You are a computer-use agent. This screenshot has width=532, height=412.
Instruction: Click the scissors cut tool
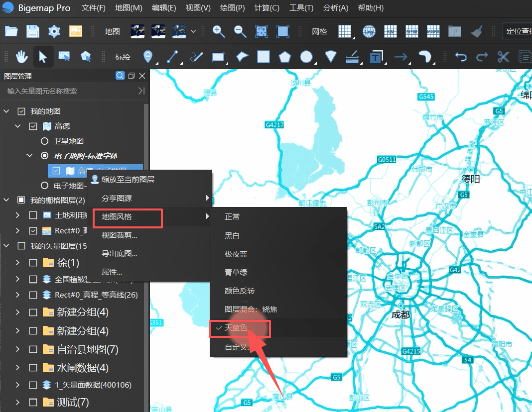tap(503, 57)
